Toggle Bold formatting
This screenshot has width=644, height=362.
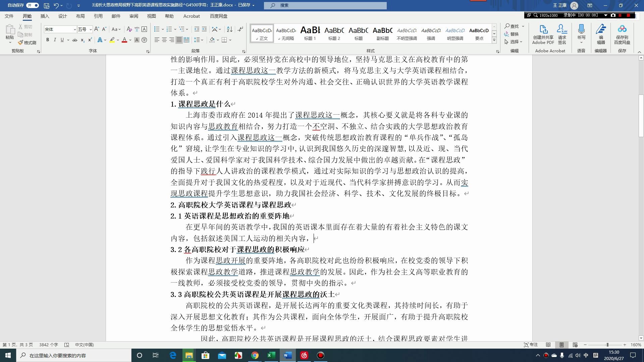pos(48,40)
